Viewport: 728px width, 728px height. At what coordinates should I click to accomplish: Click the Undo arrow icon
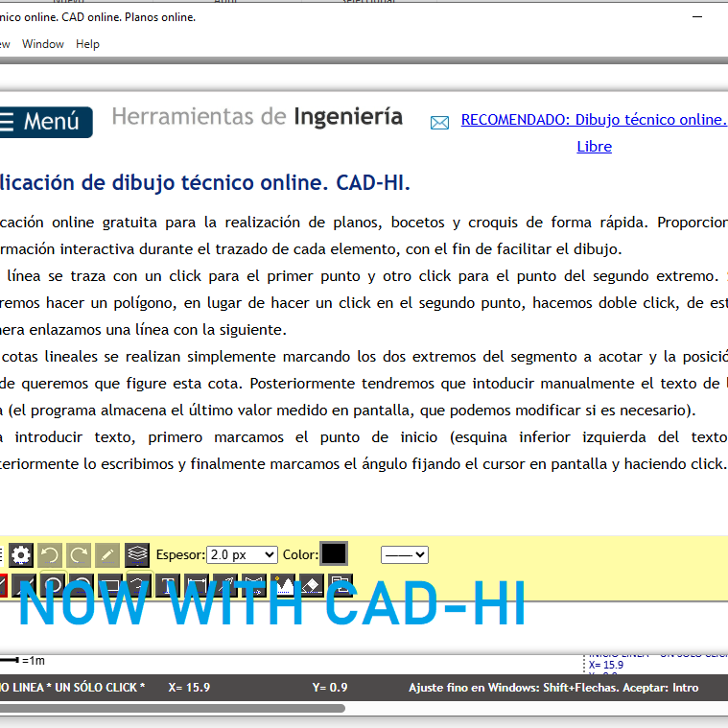click(x=50, y=554)
